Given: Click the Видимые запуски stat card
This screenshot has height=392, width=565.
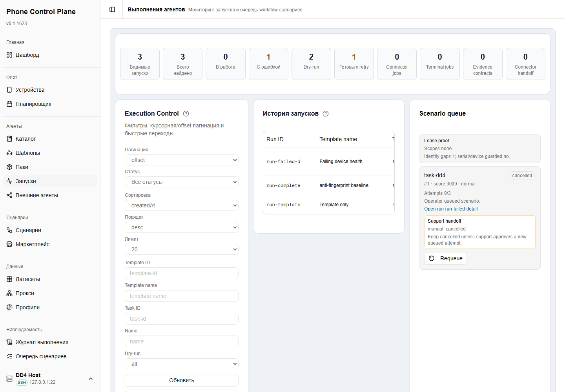Looking at the screenshot, I should 140,64.
